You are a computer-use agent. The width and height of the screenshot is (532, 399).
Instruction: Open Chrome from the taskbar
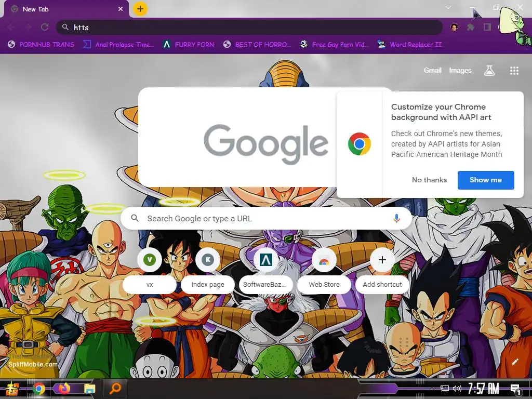39,389
